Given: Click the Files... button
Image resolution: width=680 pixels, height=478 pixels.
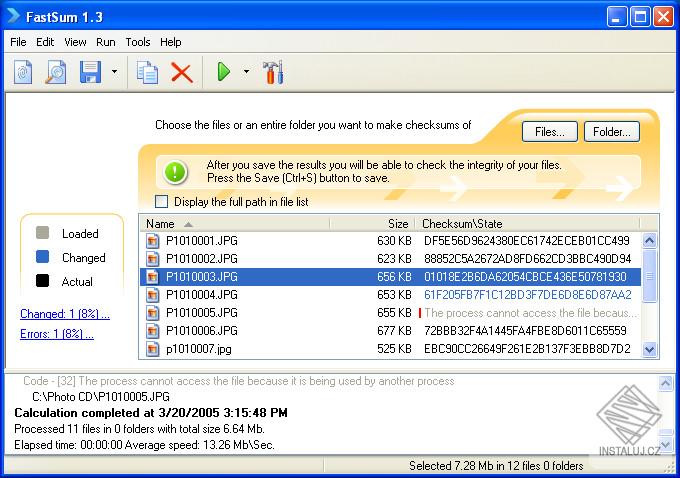Looking at the screenshot, I should click(550, 131).
